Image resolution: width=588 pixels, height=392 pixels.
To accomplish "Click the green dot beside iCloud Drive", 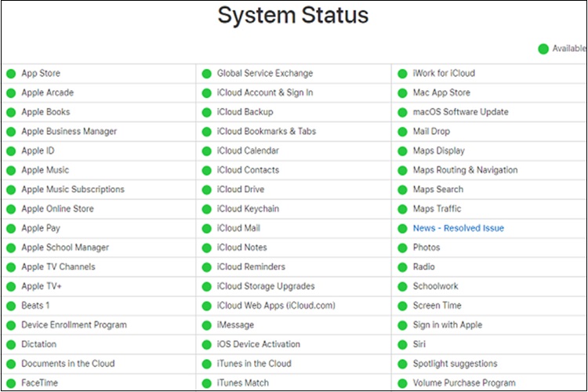I will tap(207, 190).
